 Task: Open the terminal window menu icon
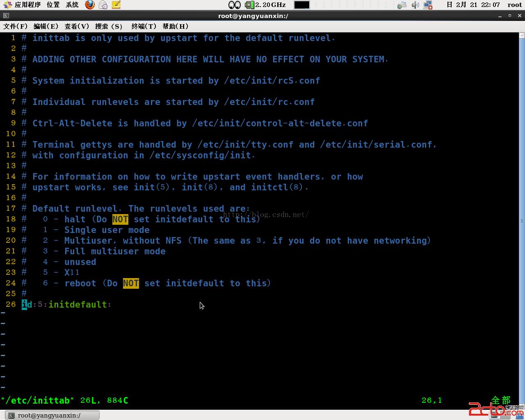[x=6, y=16]
